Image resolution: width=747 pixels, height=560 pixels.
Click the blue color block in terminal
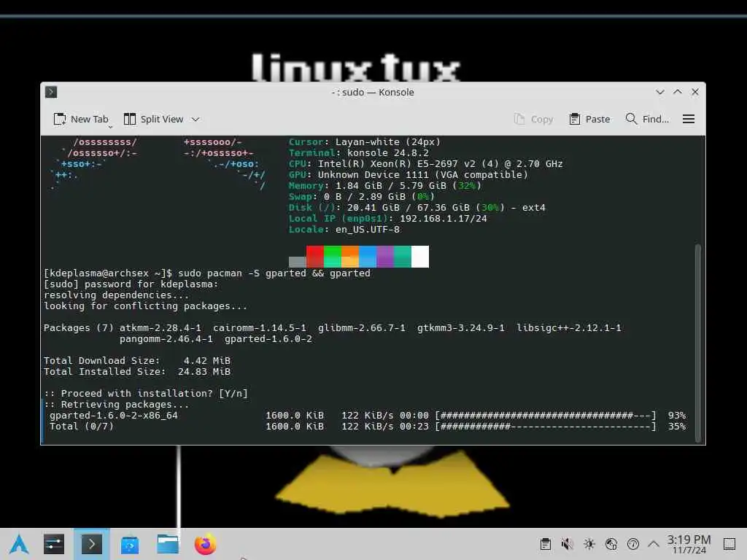(368, 257)
